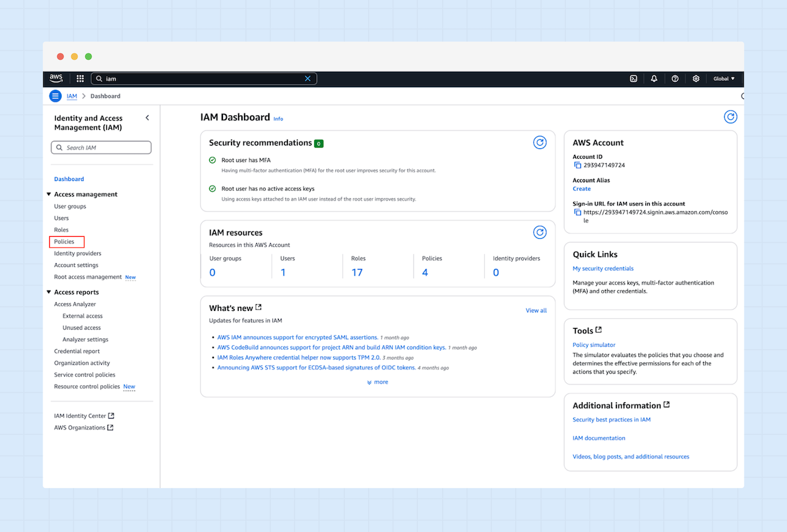Screen dimensions: 787x532
Task: Open Roles in the sidebar
Action: (61, 230)
